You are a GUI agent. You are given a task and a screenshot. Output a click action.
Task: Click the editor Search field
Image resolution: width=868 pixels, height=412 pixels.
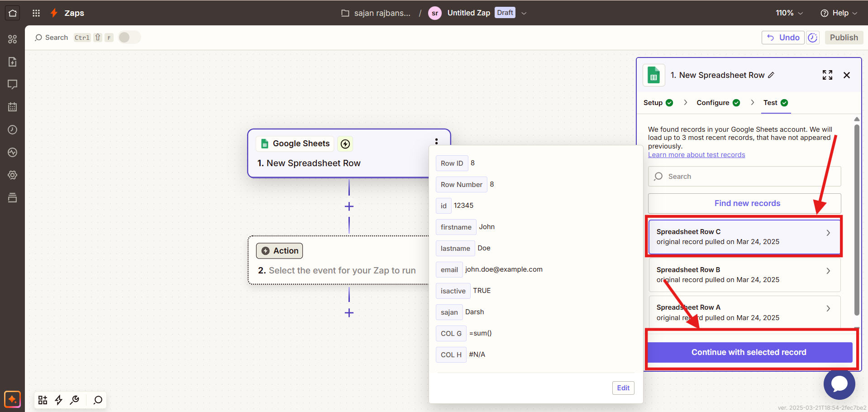[52, 38]
